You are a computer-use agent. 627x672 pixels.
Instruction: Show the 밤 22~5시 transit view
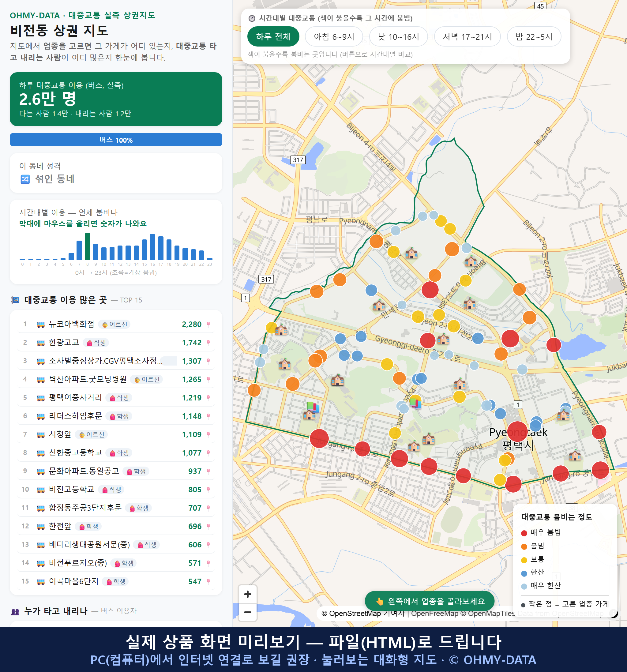(x=534, y=36)
